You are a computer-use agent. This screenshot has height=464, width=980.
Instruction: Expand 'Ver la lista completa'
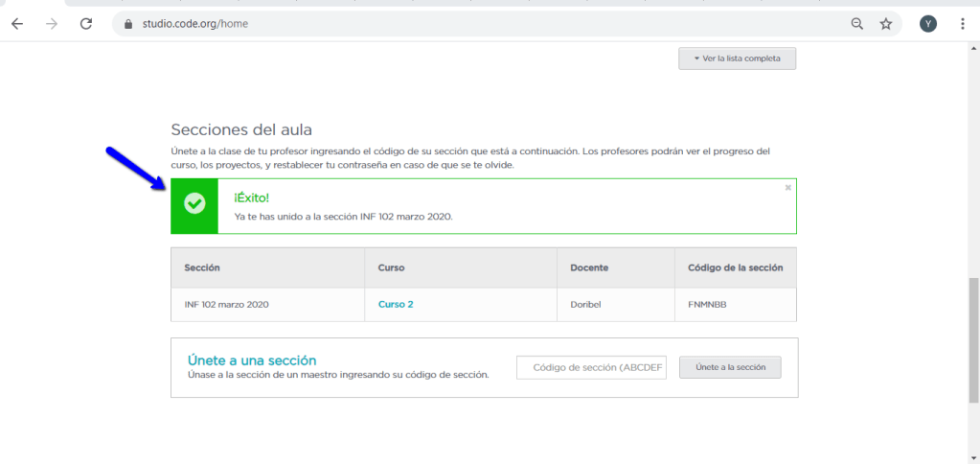coord(737,58)
